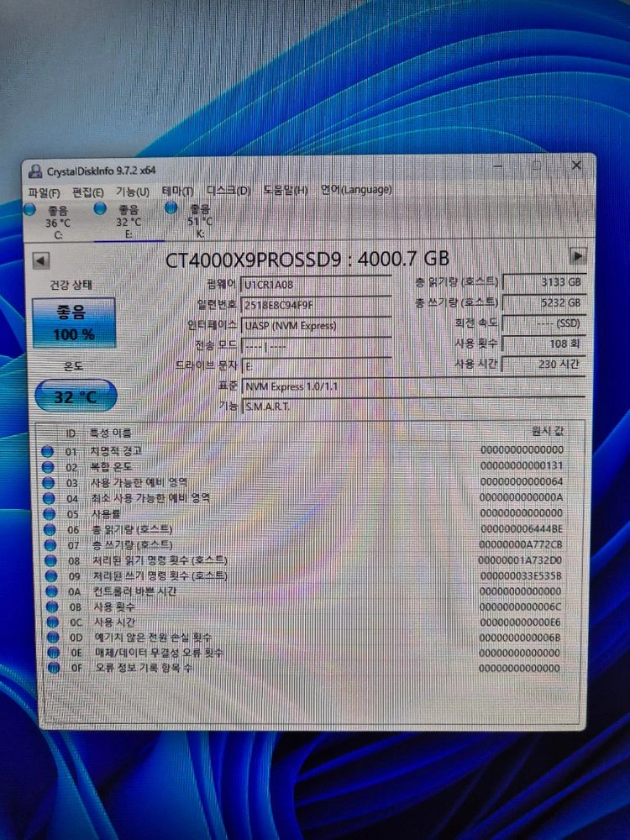Select the C: drive tab at 36 °C
The width and height of the screenshot is (630, 840).
pyautogui.click(x=58, y=223)
